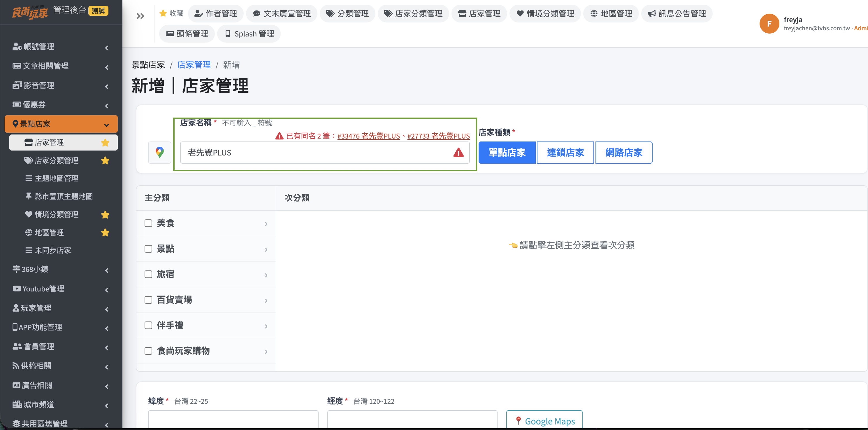Image resolution: width=868 pixels, height=430 pixels.
Task: Toggle favorite star for 店家分類管理 sidebar item
Action: (105, 160)
